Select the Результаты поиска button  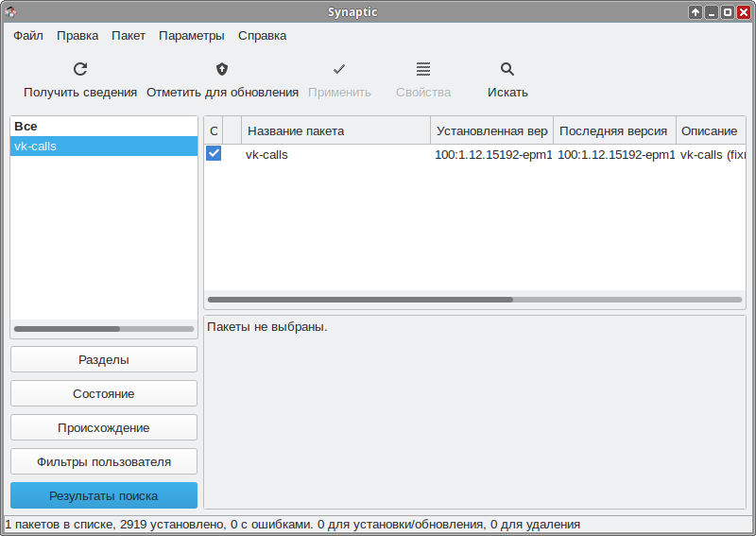[x=104, y=495]
